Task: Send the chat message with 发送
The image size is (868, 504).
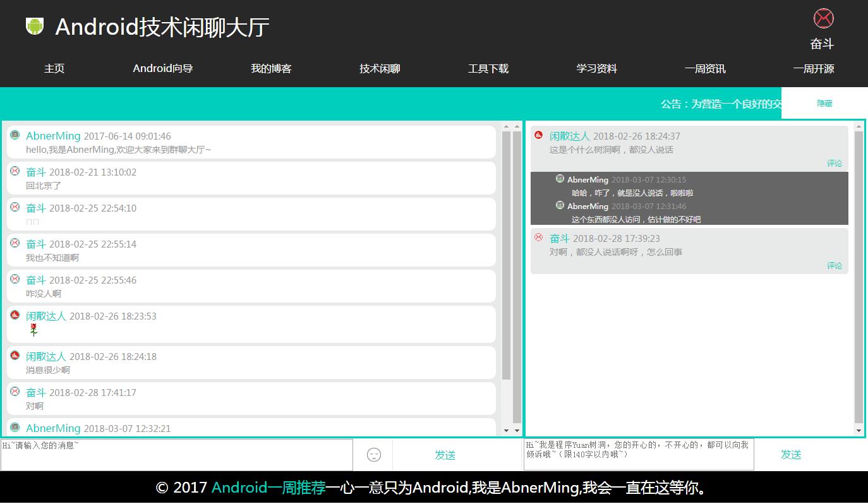Action: click(445, 455)
